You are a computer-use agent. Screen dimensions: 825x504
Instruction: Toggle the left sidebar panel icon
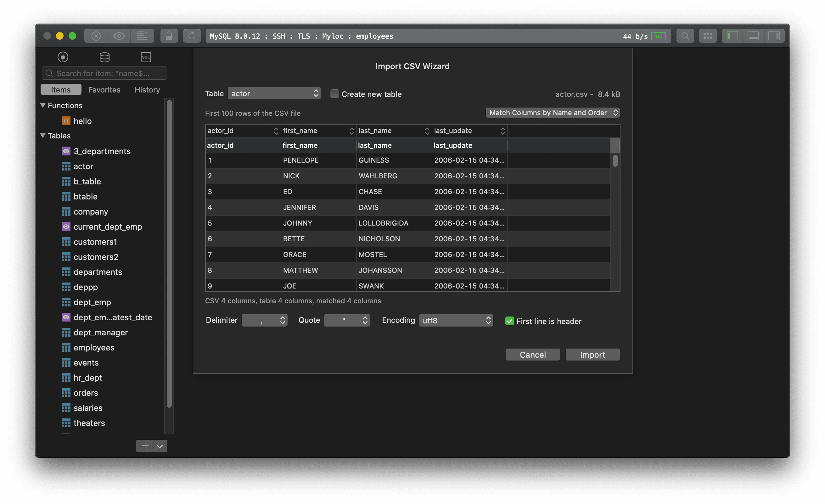pyautogui.click(x=732, y=36)
